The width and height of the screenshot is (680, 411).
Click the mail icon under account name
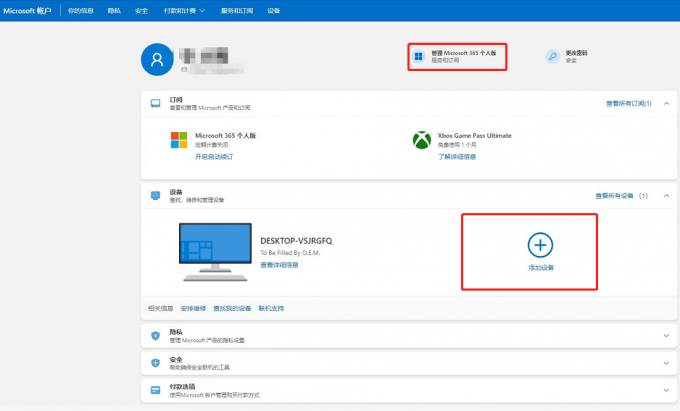tap(184, 69)
